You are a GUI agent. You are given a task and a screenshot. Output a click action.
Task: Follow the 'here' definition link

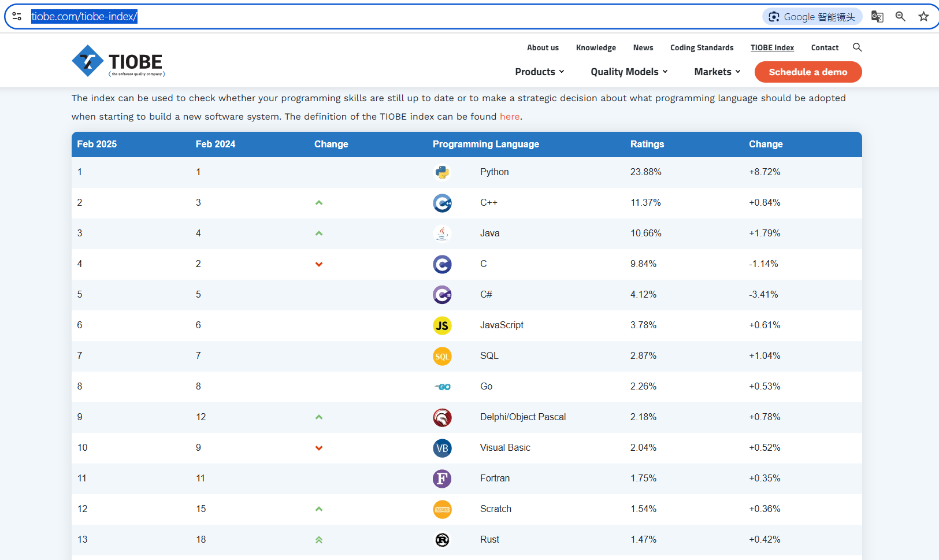pos(510,117)
